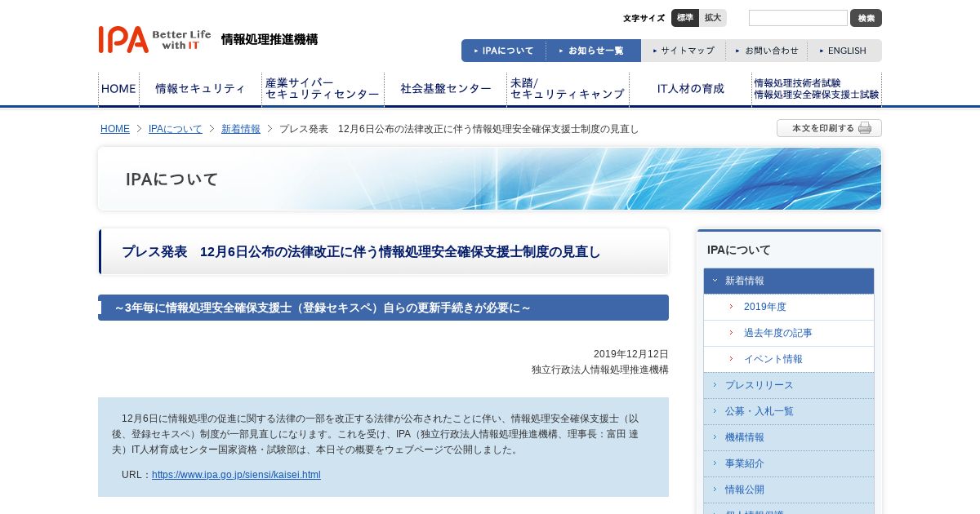The image size is (980, 514).
Task: Expand 事業紹介 in the sidebar
Action: tap(789, 463)
